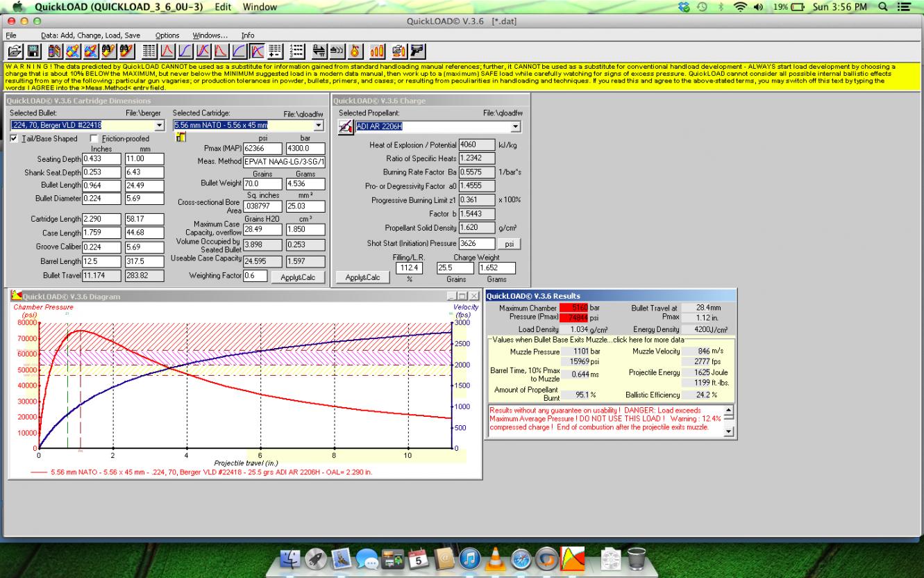This screenshot has height=578, width=924.
Task: Open the Windows... menu
Action: [210, 35]
